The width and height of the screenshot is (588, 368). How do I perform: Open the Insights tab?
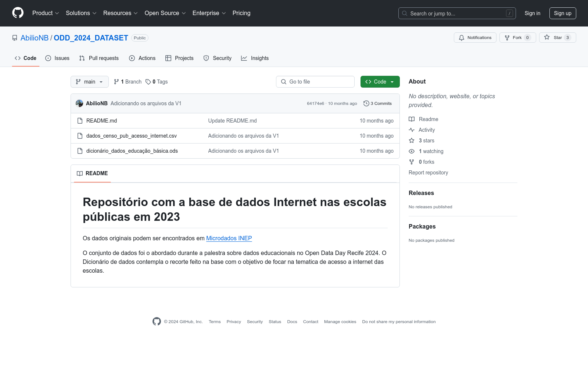(x=255, y=58)
